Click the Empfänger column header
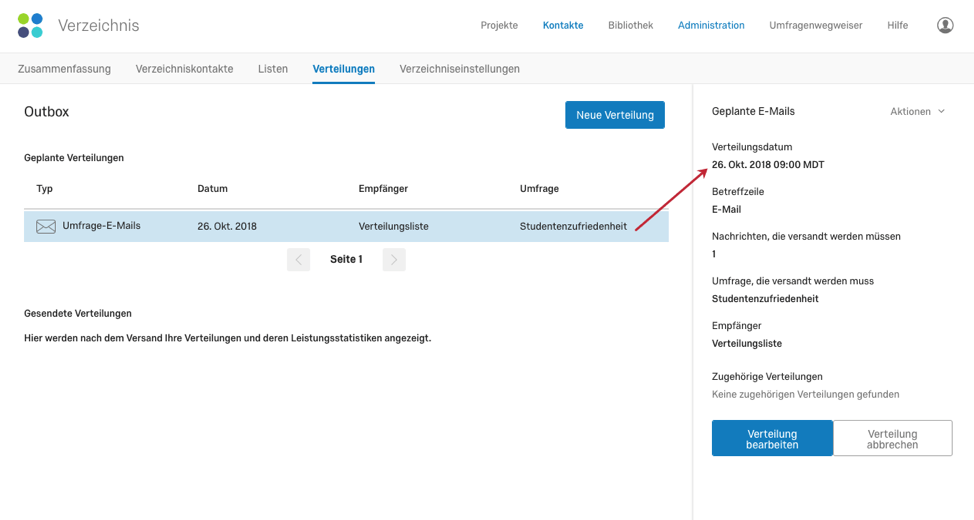The image size is (974, 520). (x=383, y=189)
